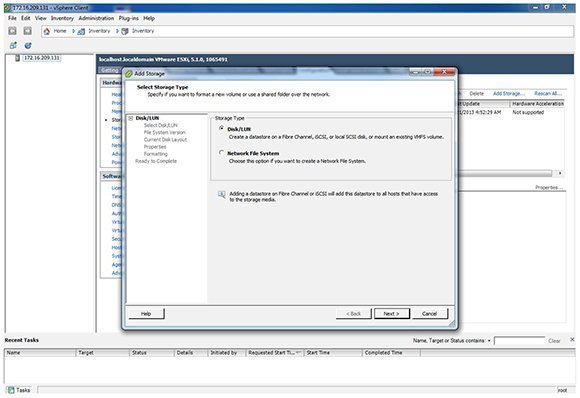This screenshot has width=580, height=398.
Task: Click scrollbar right arrow in datastore list
Action: (560, 173)
